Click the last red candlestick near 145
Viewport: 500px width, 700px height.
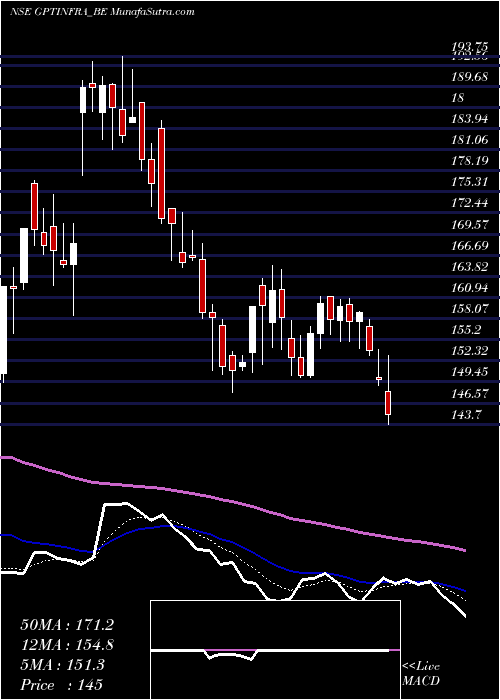[x=388, y=403]
